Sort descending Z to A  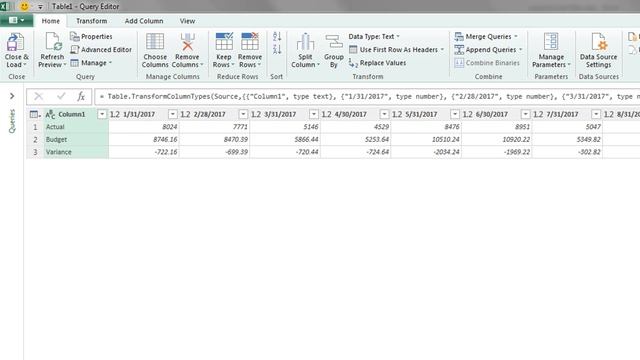tap(277, 49)
